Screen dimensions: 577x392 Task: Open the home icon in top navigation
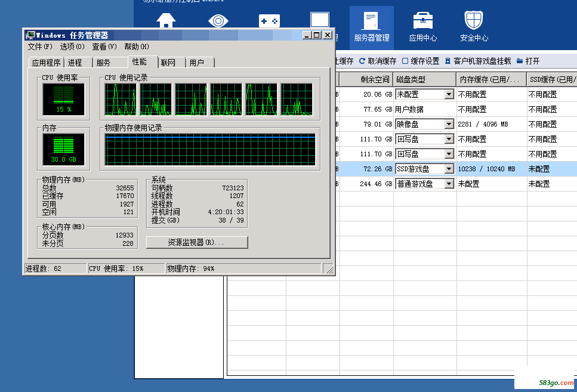click(x=166, y=20)
